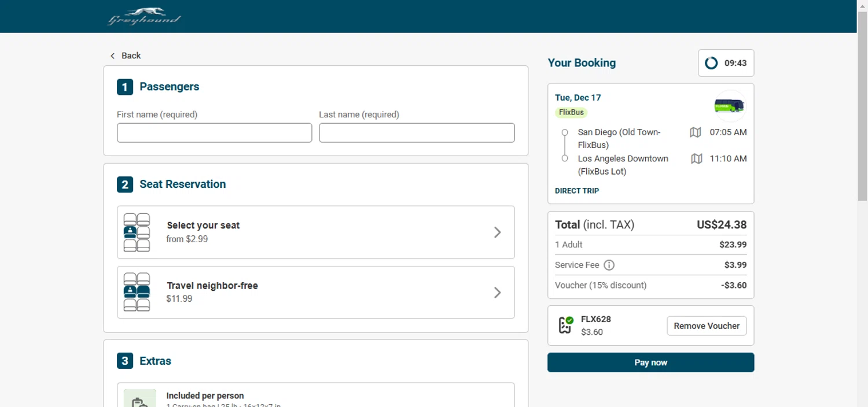Click the page vertical scrollbar
The height and width of the screenshot is (407, 868).
[862, 116]
